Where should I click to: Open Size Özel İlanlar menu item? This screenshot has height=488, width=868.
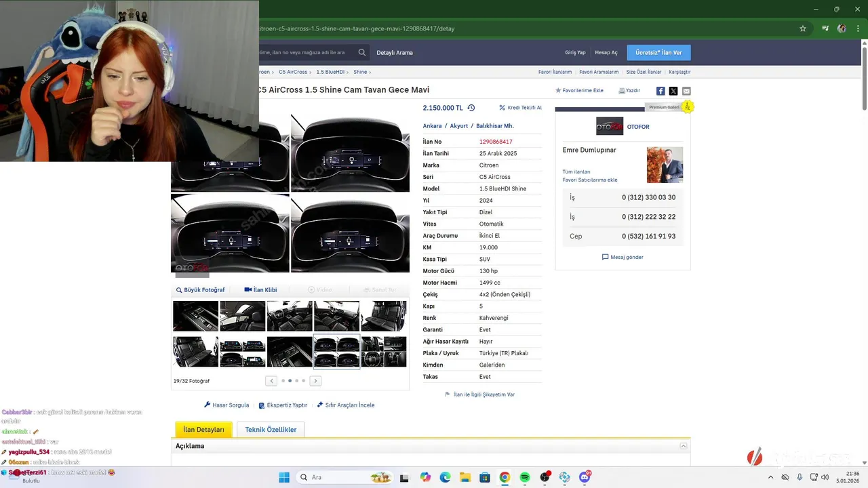tap(644, 72)
